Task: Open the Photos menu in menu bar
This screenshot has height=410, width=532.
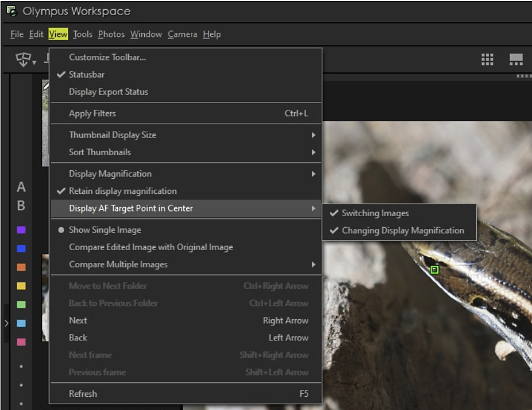Action: tap(111, 35)
